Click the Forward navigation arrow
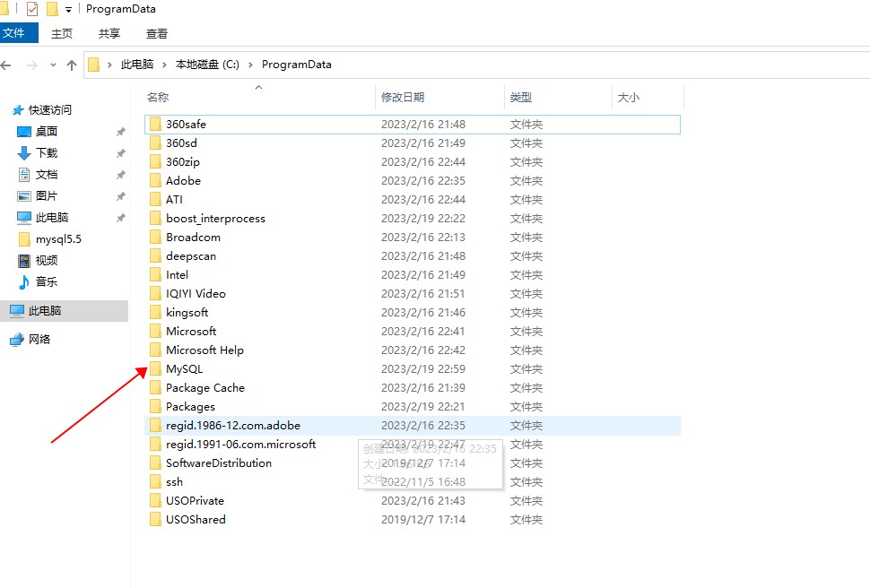Viewport: 870px width, 588px height. click(32, 65)
